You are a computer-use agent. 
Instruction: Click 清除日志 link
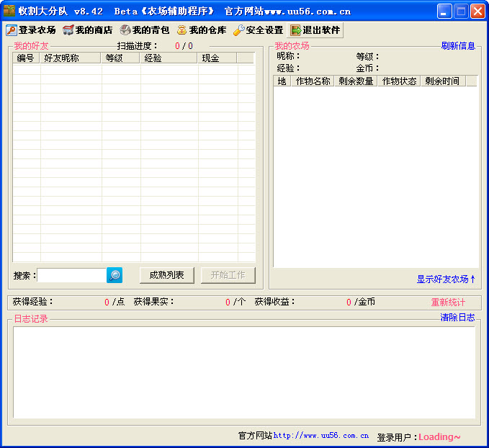pyautogui.click(x=457, y=318)
